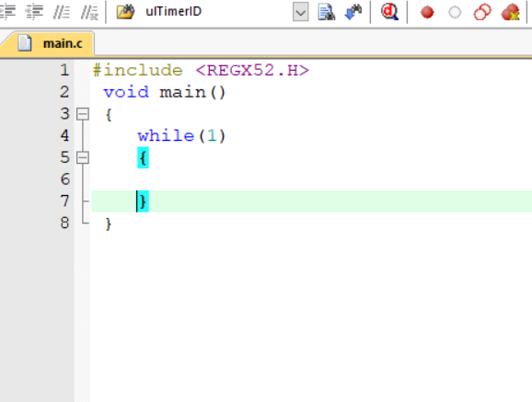
Task: Toggle the red Insert/Remove Breakpoint button
Action: [x=427, y=13]
